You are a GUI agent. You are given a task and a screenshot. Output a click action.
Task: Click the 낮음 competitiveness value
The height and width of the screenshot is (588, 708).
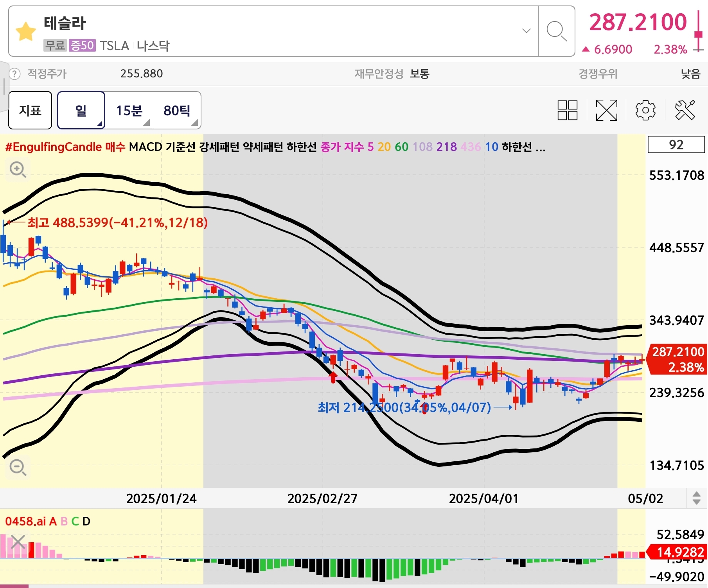691,73
